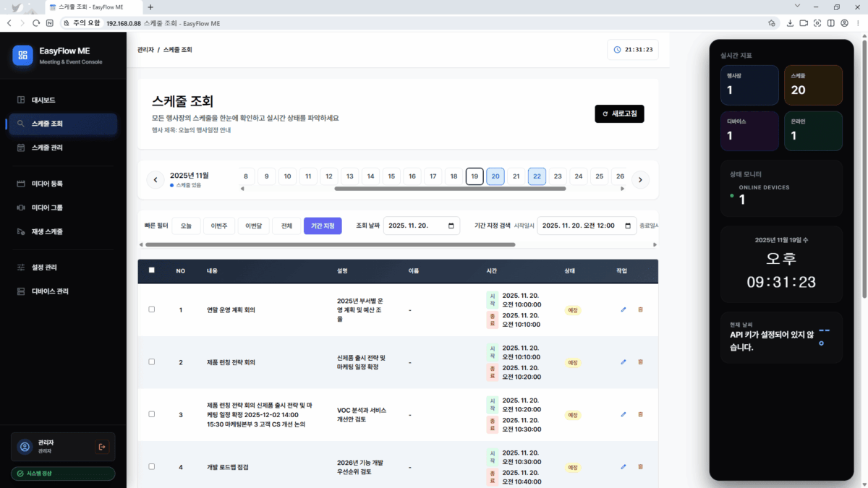Click the EasyFlow ME logo icon
The height and width of the screenshot is (488, 868).
23,56
